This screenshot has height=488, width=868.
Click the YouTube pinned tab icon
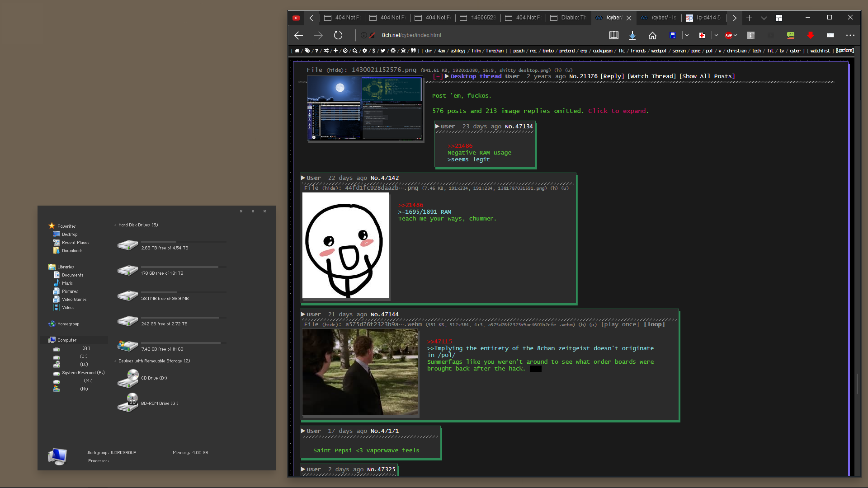pyautogui.click(x=296, y=18)
